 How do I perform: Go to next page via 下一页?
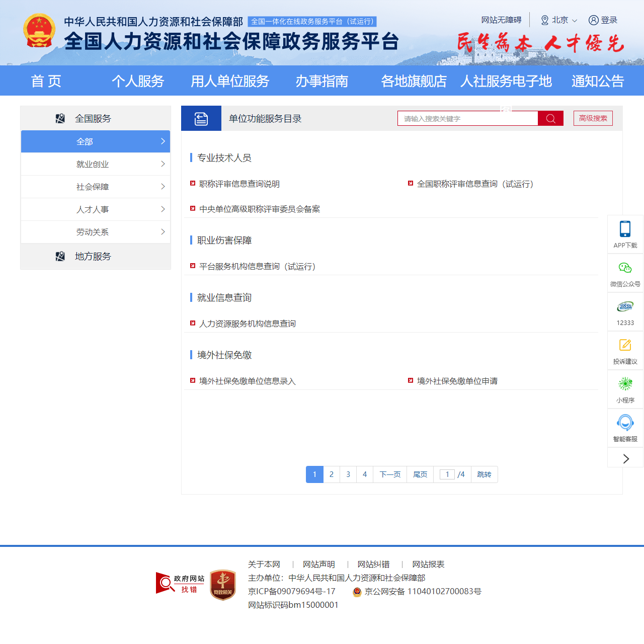coord(389,474)
